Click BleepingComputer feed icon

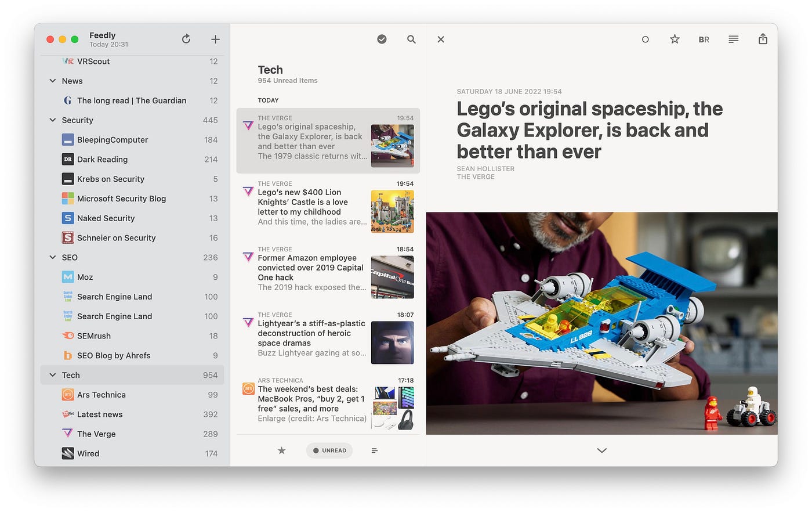point(68,140)
